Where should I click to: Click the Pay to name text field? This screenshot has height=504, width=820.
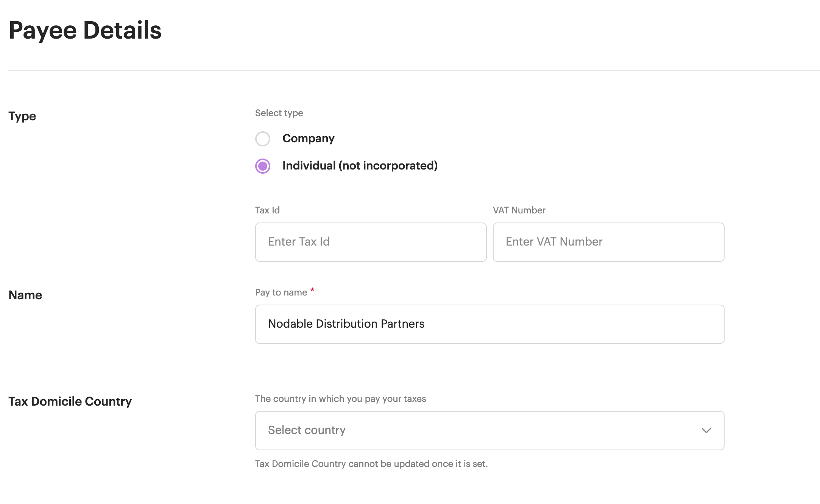[x=489, y=324]
